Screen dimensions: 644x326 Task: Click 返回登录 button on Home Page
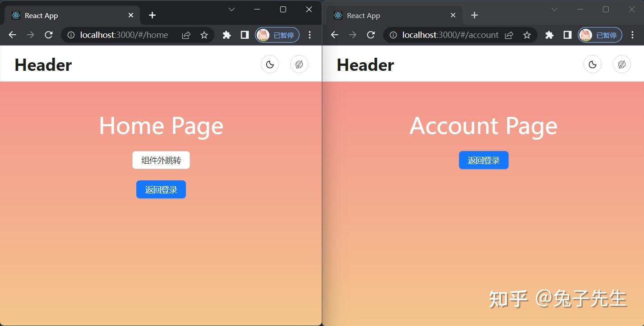[161, 189]
